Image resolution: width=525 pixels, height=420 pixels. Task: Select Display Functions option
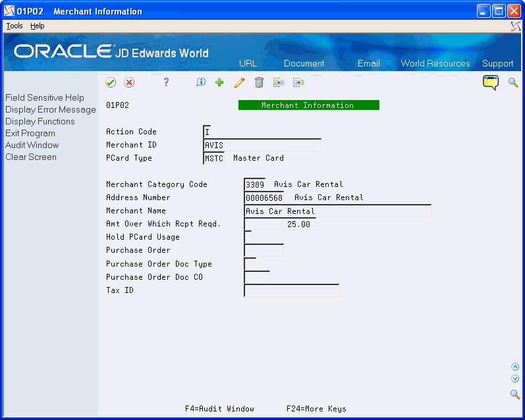click(40, 122)
